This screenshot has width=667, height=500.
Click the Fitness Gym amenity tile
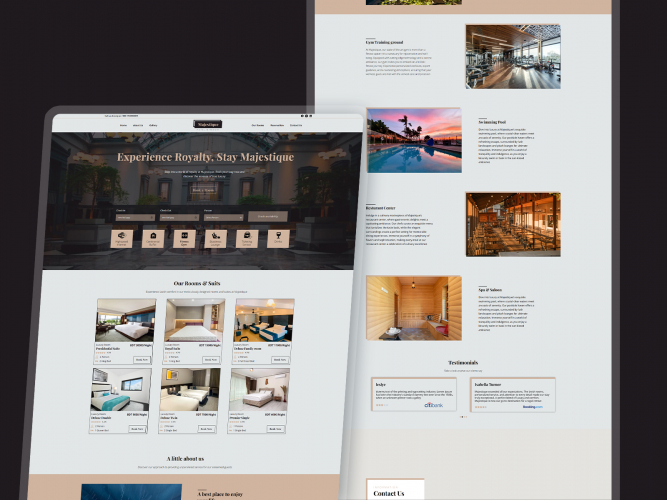184,239
